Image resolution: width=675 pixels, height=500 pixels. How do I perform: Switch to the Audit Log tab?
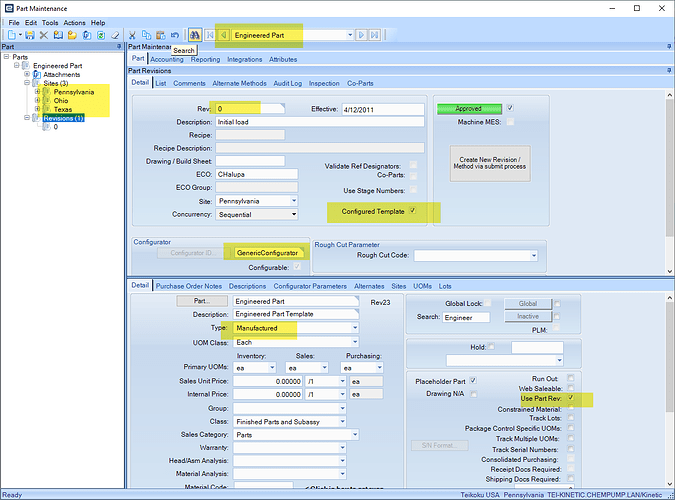[288, 83]
